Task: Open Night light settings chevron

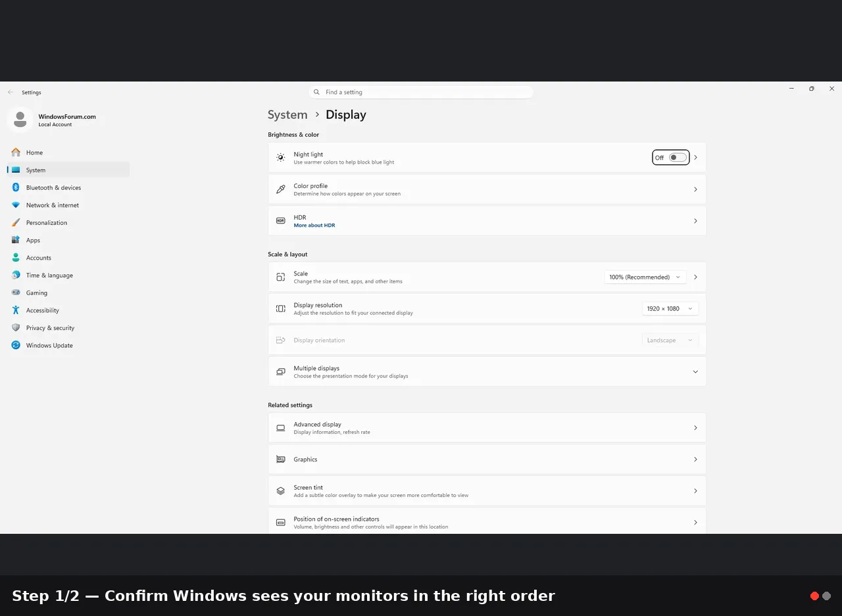Action: 695,158
